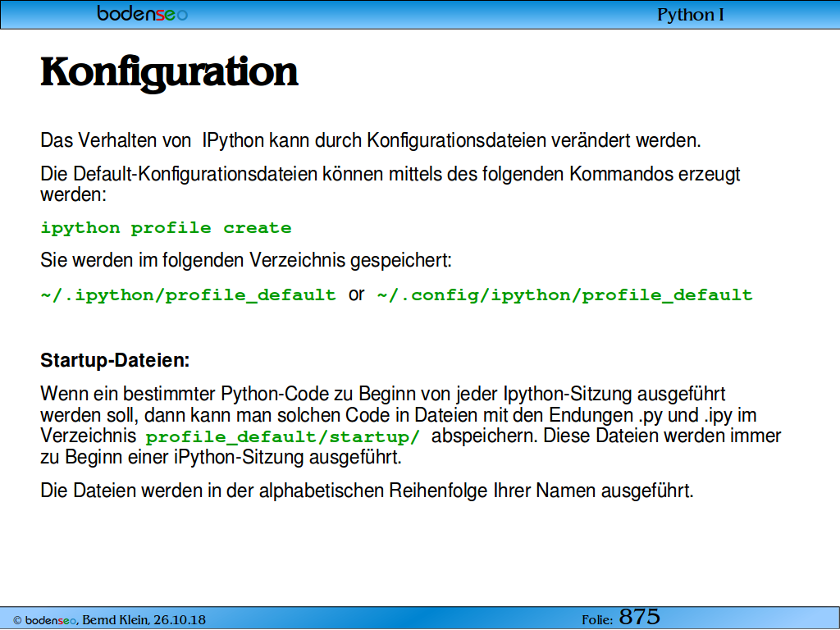Image resolution: width=840 pixels, height=630 pixels.
Task: Select the green path 'profile_default/startup/'
Action: tap(282, 436)
